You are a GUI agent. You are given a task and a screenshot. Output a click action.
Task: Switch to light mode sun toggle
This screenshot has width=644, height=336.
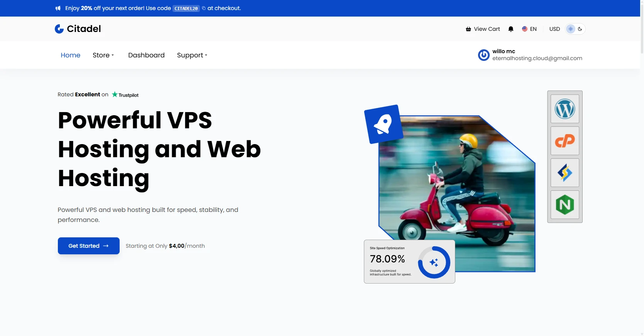(x=571, y=29)
